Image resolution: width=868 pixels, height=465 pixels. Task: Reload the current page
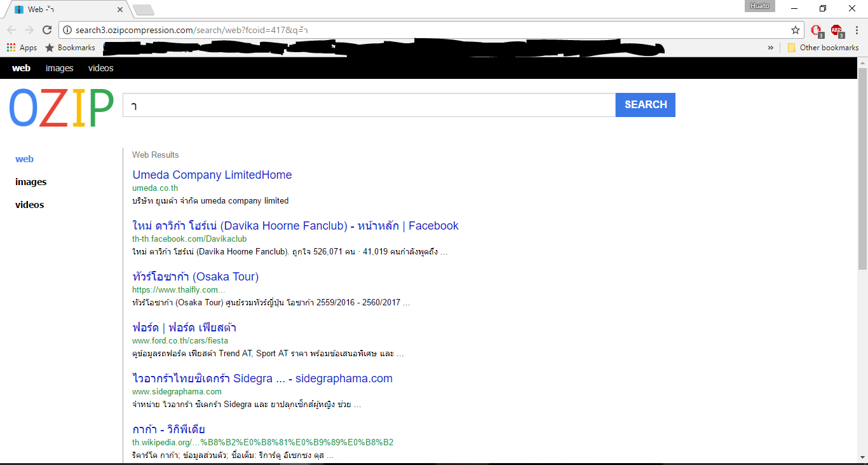(47, 30)
